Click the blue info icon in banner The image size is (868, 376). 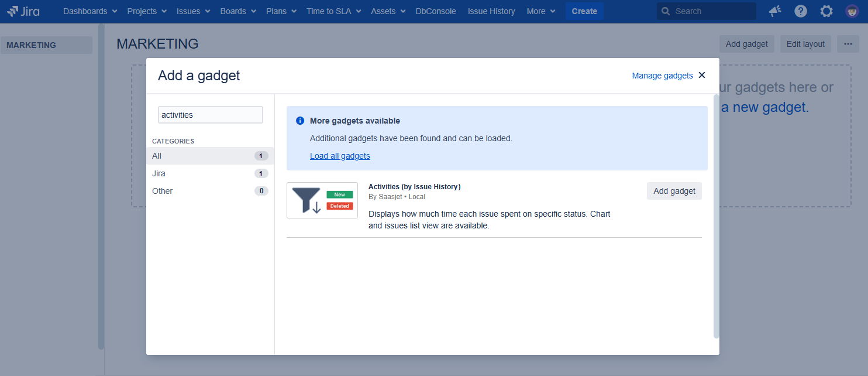pyautogui.click(x=300, y=121)
